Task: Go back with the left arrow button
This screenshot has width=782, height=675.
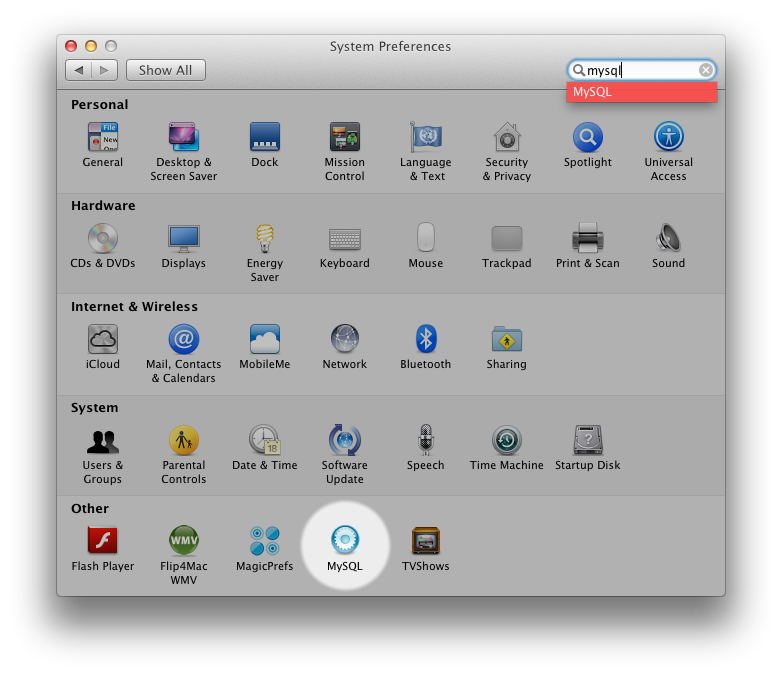Action: click(79, 70)
